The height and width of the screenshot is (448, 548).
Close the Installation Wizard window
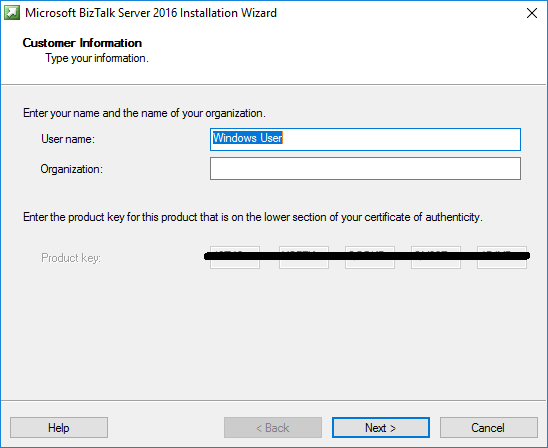(x=532, y=13)
